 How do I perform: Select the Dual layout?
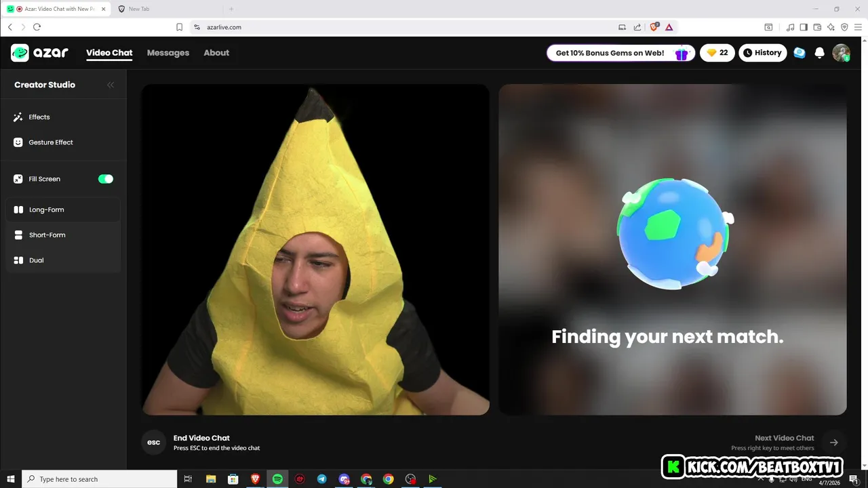(x=63, y=260)
